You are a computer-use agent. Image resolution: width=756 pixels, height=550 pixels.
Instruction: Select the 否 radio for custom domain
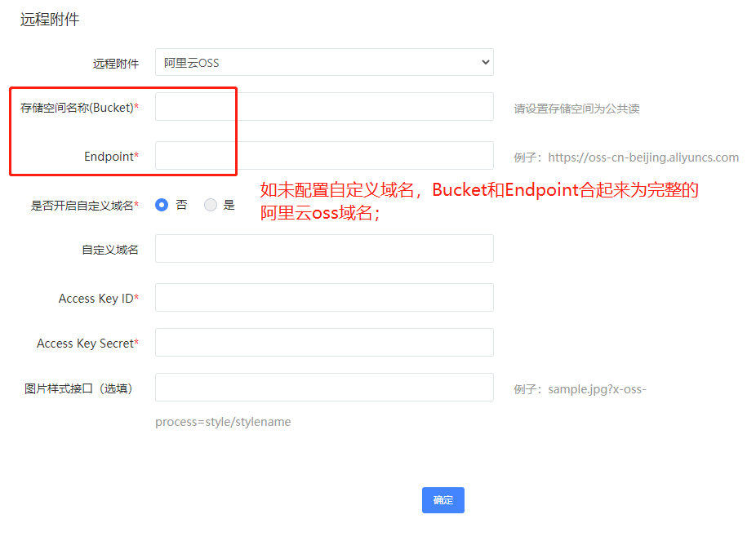[162, 205]
